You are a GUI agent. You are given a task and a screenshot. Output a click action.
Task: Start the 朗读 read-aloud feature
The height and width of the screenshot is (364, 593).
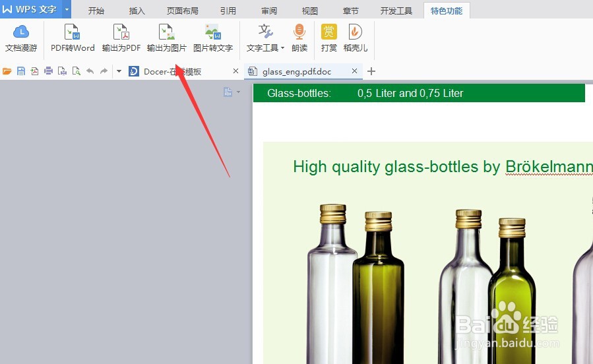[299, 38]
